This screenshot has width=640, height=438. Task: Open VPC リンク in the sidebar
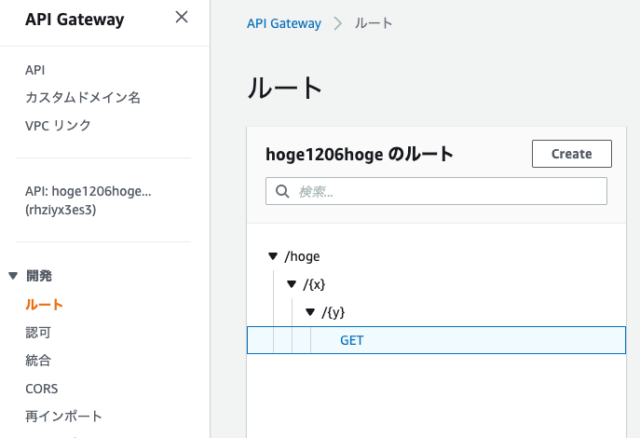[58, 125]
